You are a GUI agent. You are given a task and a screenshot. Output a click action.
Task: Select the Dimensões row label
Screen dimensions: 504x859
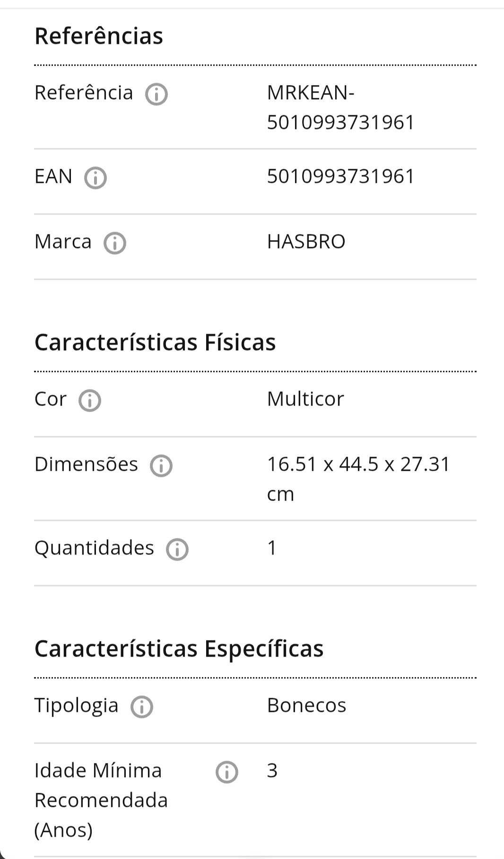pyautogui.click(x=86, y=464)
